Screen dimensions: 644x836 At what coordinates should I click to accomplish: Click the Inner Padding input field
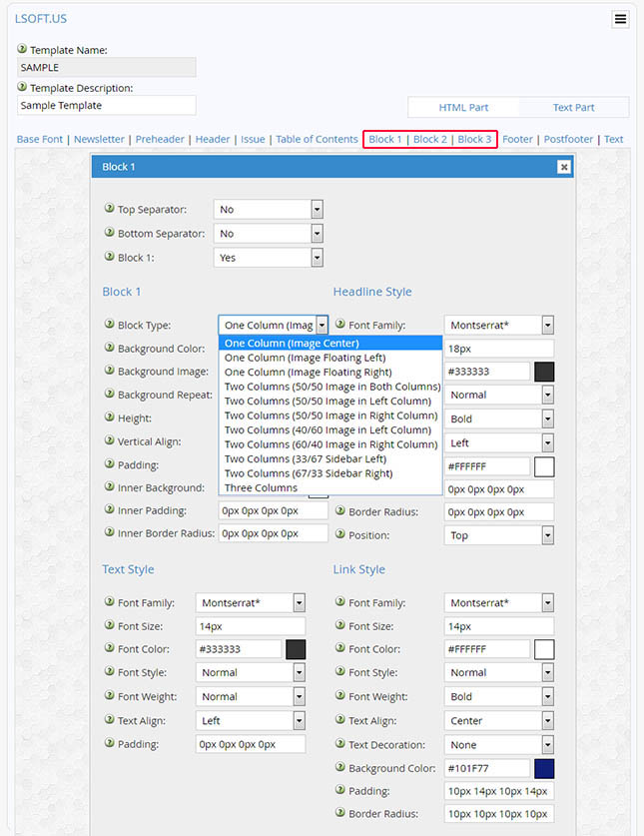(273, 510)
